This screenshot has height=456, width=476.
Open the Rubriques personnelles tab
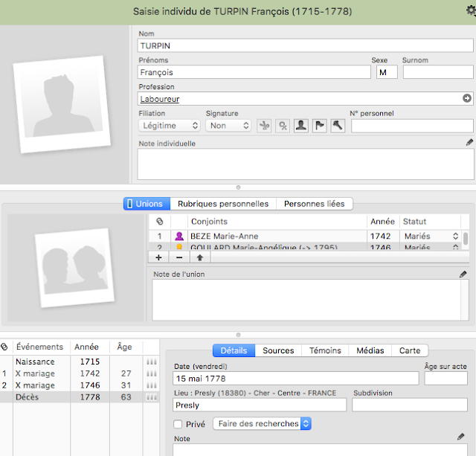[x=223, y=204]
